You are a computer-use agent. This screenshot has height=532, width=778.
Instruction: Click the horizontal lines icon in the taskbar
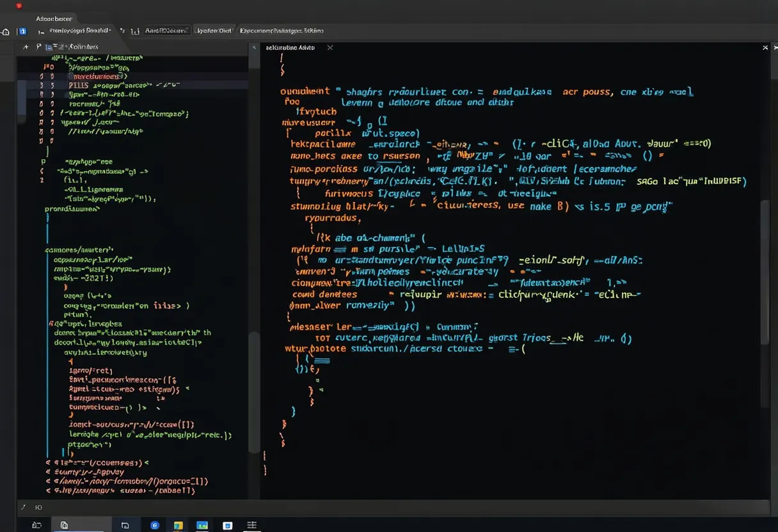[x=253, y=526]
